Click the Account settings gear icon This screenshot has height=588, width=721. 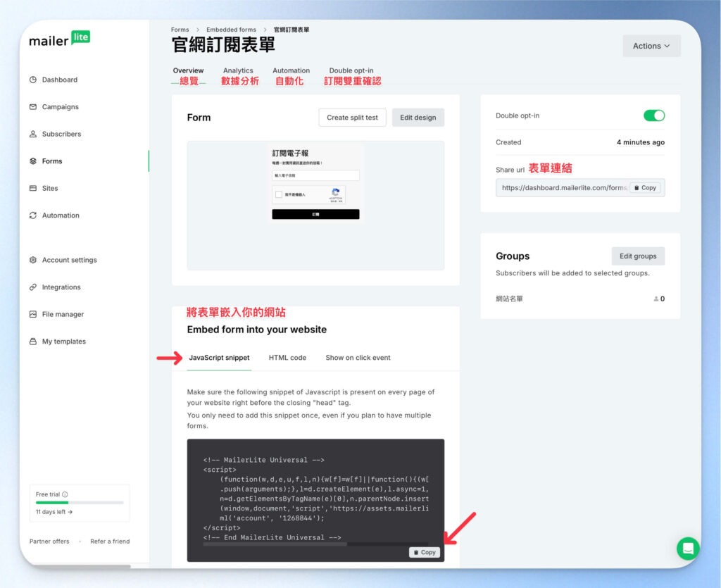pos(33,260)
